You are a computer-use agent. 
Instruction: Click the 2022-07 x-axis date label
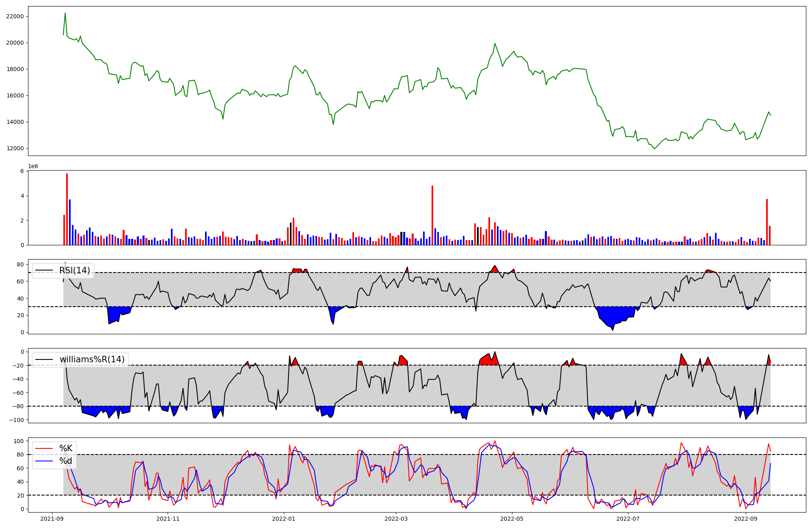pos(628,519)
